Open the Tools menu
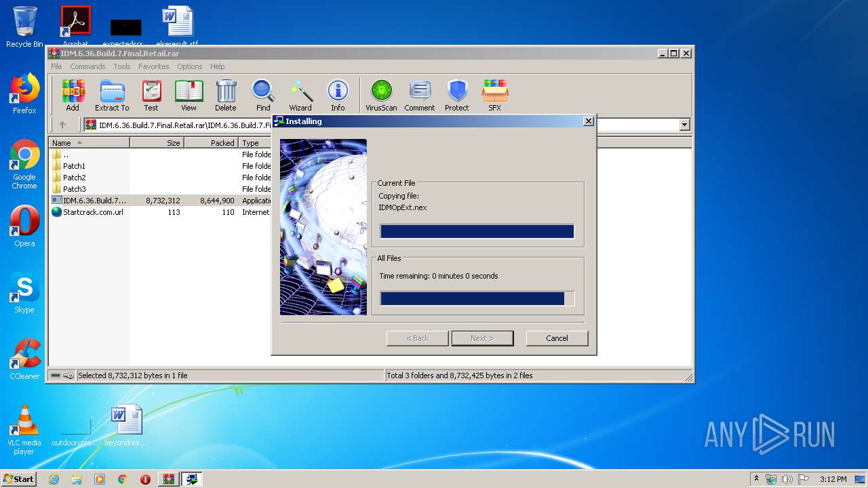868x488 pixels. point(122,66)
